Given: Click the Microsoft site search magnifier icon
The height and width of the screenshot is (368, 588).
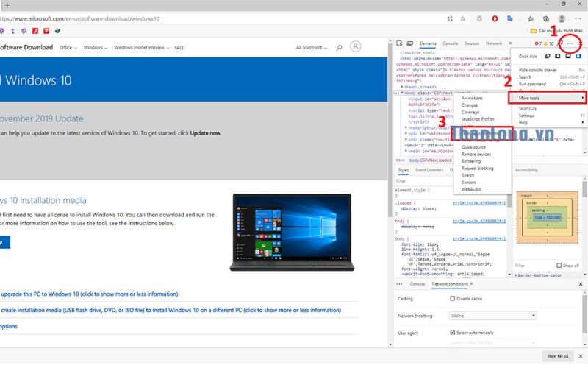Looking at the screenshot, I should (338, 47).
